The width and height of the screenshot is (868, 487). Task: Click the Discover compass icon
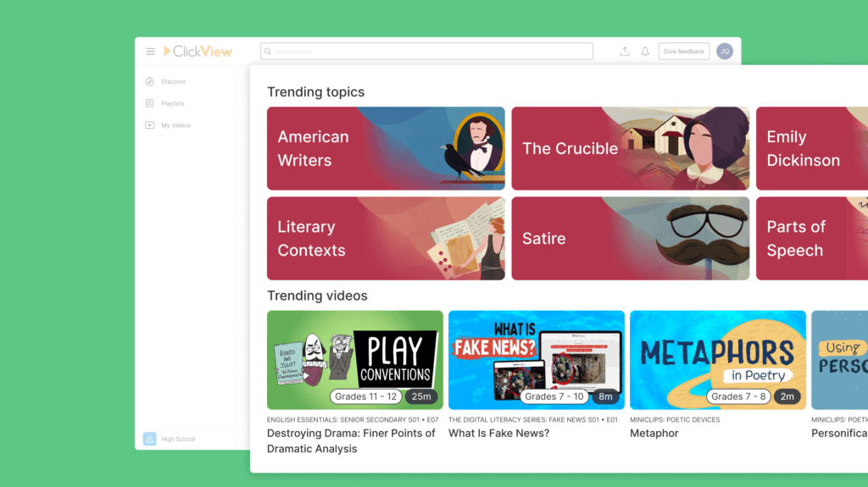tap(149, 82)
